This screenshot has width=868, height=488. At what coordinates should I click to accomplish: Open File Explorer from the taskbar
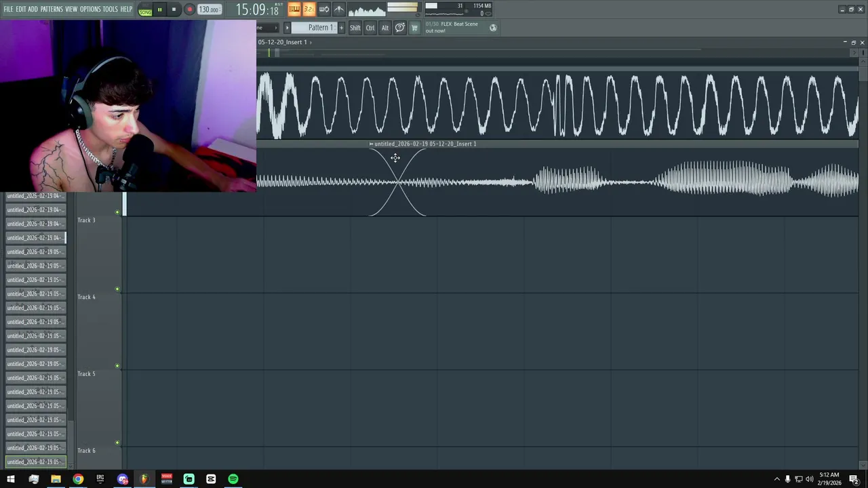[x=56, y=479]
